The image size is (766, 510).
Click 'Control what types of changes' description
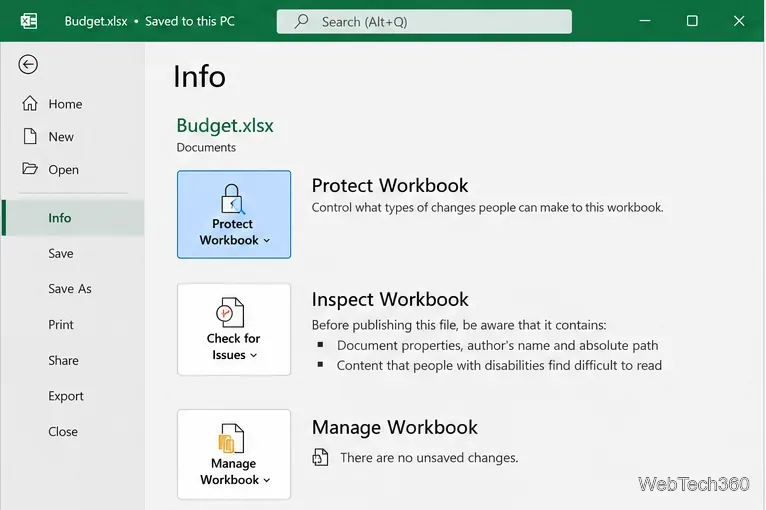[x=488, y=208]
